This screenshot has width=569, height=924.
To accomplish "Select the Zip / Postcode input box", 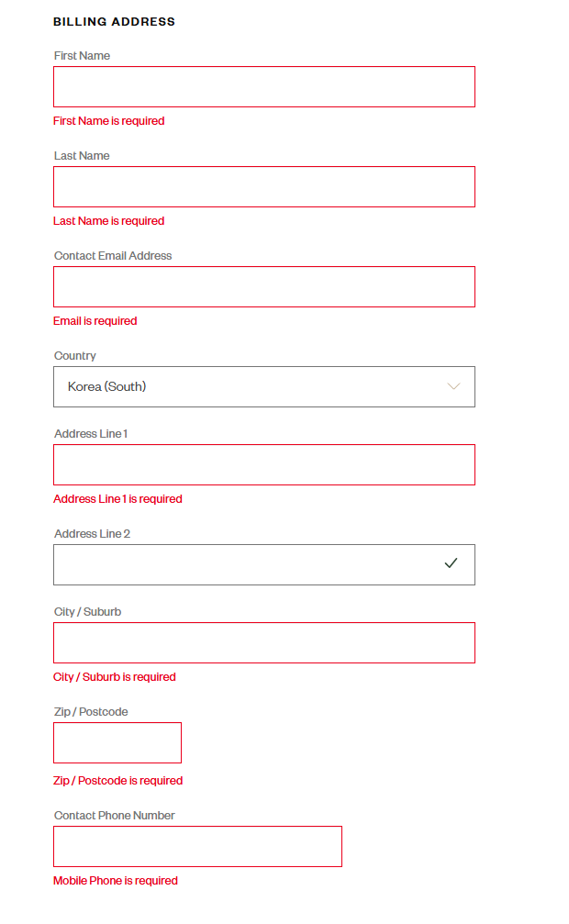I will point(117,743).
